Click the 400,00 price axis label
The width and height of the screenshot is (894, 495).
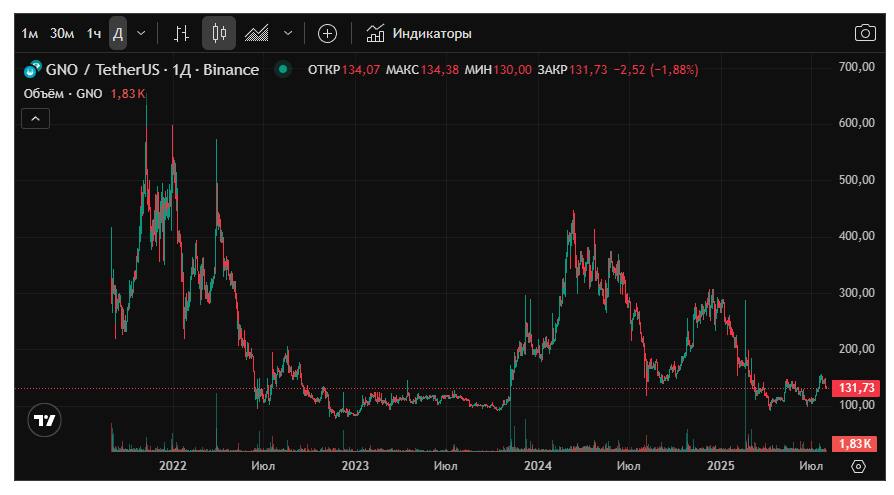(856, 236)
